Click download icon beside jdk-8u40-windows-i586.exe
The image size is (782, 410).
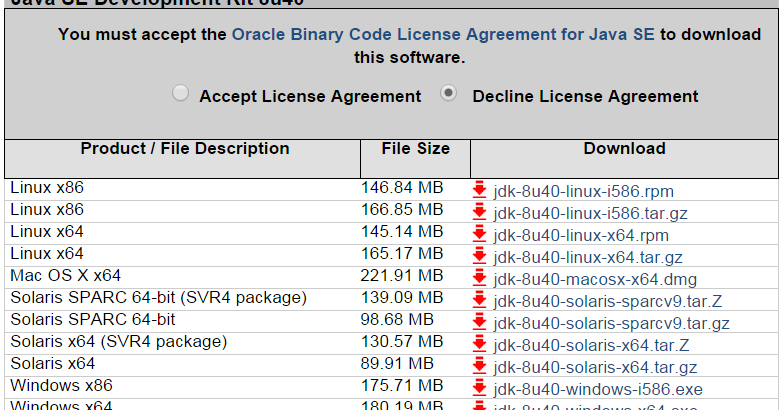pyautogui.click(x=479, y=389)
